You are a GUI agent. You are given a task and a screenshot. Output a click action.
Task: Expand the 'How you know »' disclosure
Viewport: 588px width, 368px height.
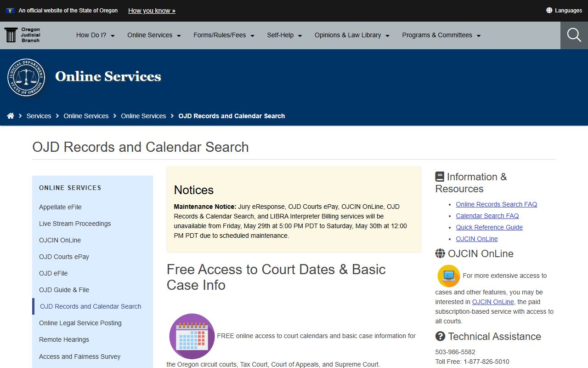point(152,11)
